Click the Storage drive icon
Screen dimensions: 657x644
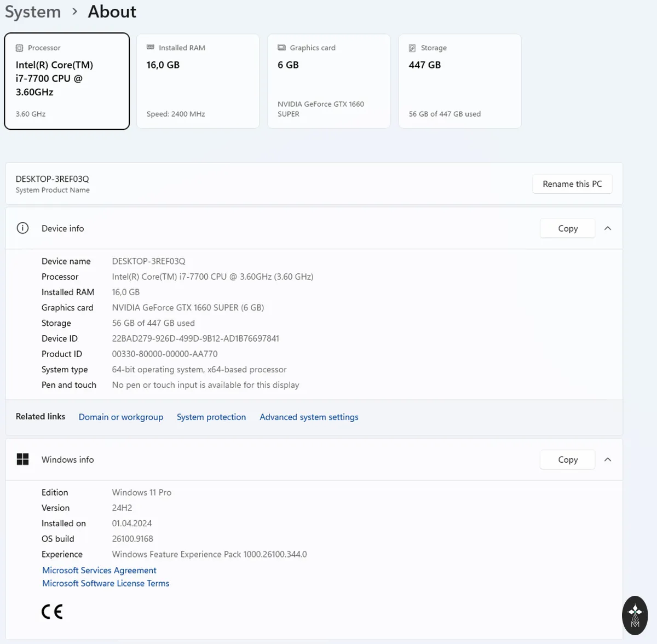pos(413,48)
